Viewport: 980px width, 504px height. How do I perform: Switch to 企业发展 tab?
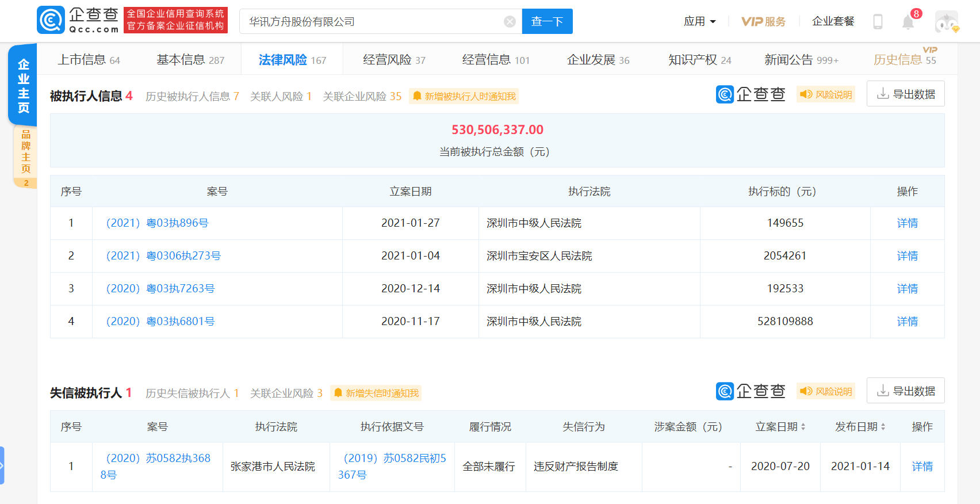point(598,59)
